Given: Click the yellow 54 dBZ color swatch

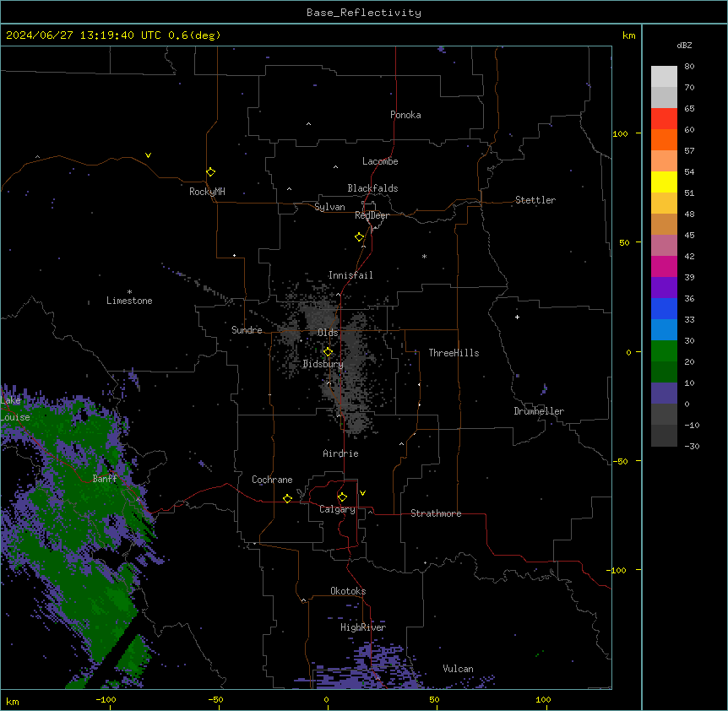Looking at the screenshot, I should point(664,182).
